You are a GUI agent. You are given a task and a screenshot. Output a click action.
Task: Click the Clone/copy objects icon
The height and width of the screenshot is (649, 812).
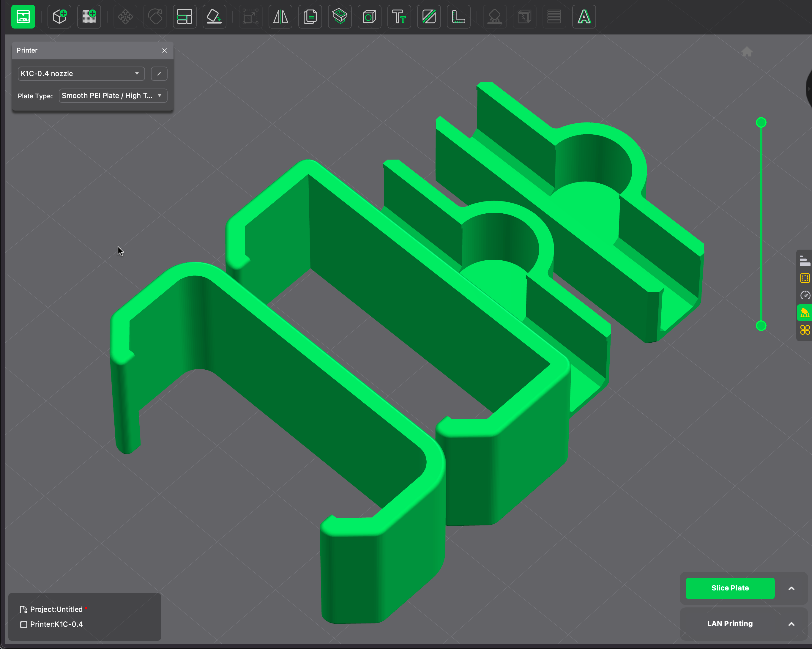pyautogui.click(x=310, y=17)
